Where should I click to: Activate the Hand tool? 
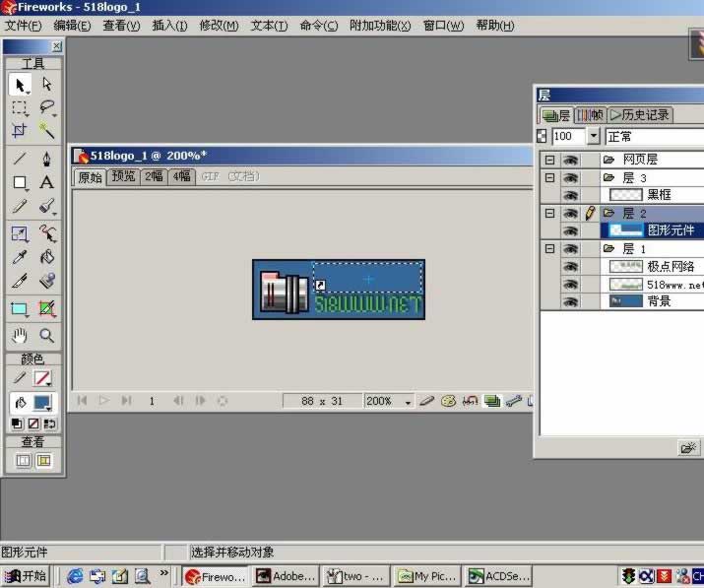point(20,336)
